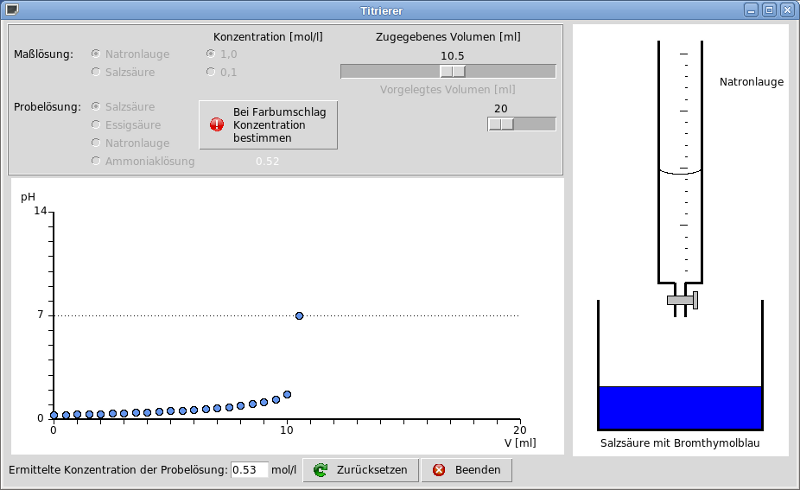The height and width of the screenshot is (490, 800).
Task: Click the Beenden button
Action: pyautogui.click(x=467, y=470)
